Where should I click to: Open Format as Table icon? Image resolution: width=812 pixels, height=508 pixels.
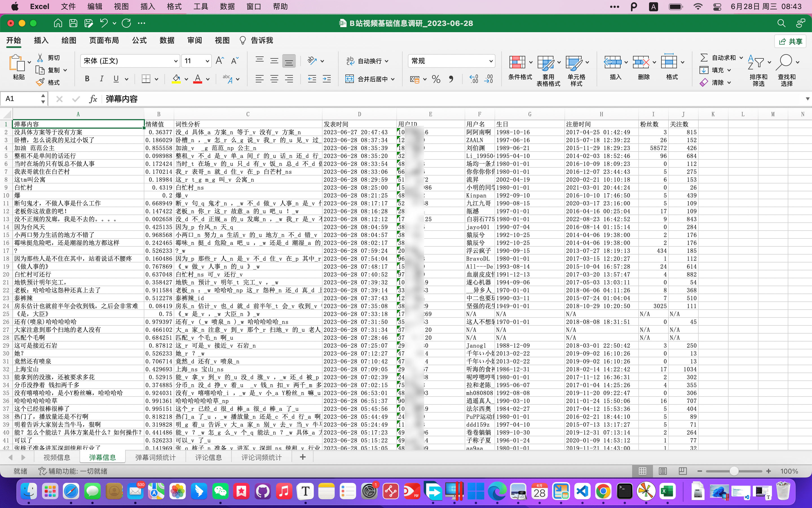click(x=545, y=63)
